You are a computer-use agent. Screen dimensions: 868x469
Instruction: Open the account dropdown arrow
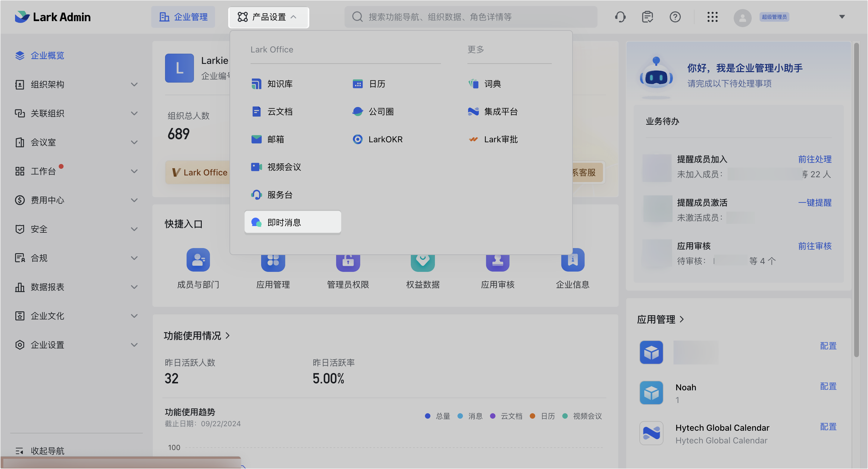(x=842, y=17)
